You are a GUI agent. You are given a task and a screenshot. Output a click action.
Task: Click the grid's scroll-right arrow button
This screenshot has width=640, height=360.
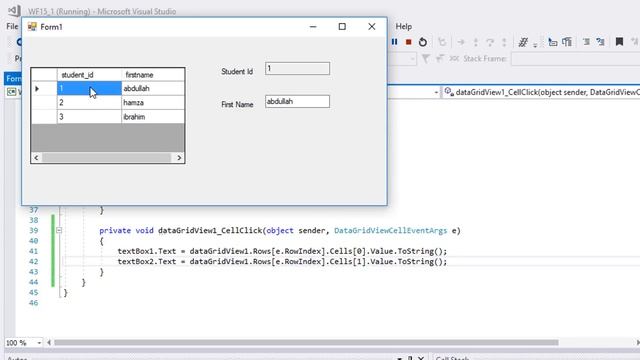pyautogui.click(x=179, y=158)
